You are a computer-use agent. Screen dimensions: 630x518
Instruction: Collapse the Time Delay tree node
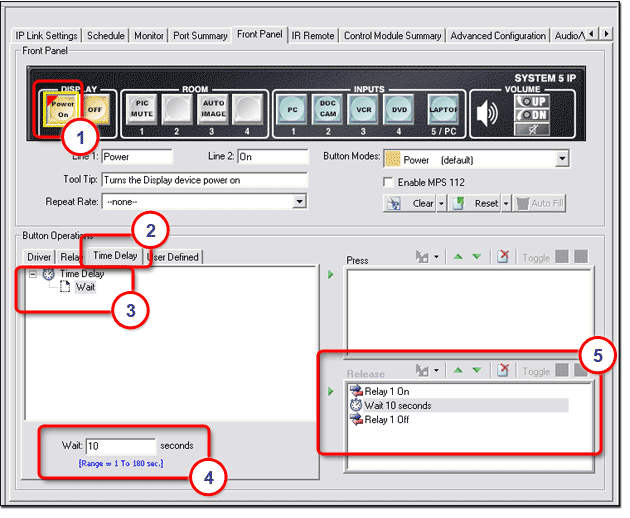point(34,273)
